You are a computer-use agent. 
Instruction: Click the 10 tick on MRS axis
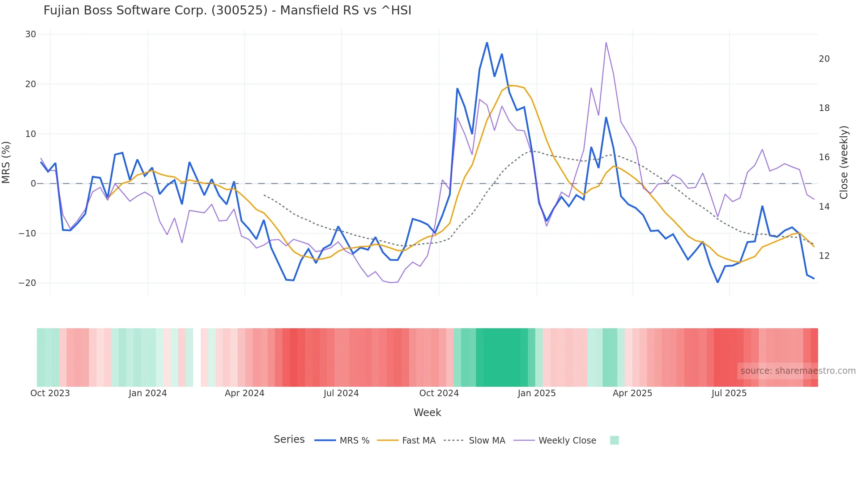(x=30, y=134)
